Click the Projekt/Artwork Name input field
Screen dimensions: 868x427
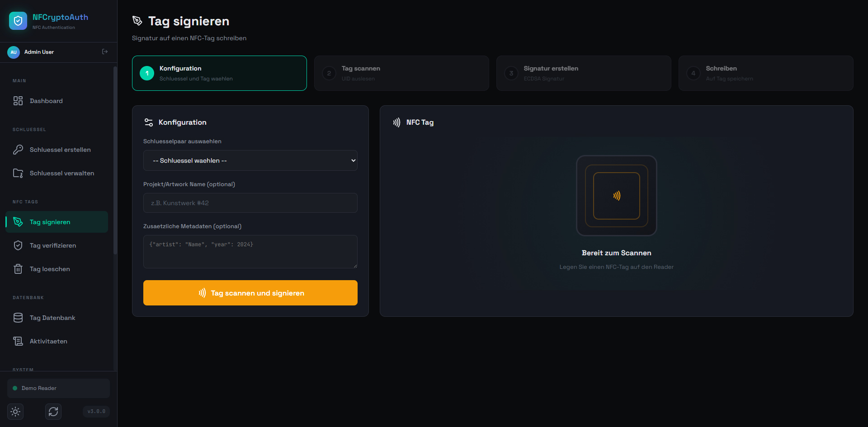click(x=250, y=203)
